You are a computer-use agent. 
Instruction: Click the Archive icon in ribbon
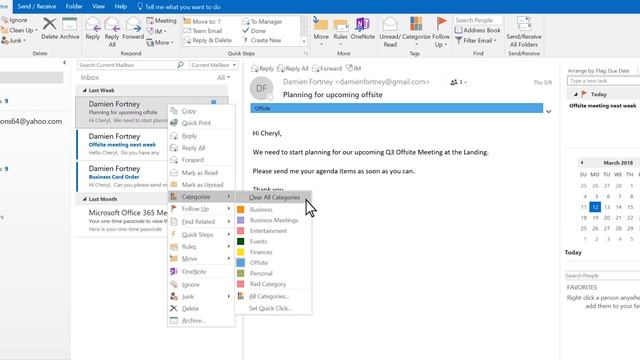[x=69, y=28]
